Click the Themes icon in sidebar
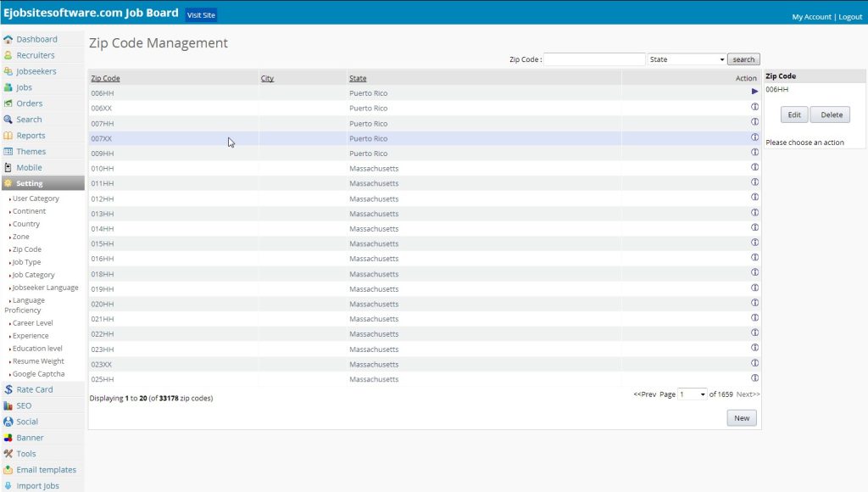 8,152
